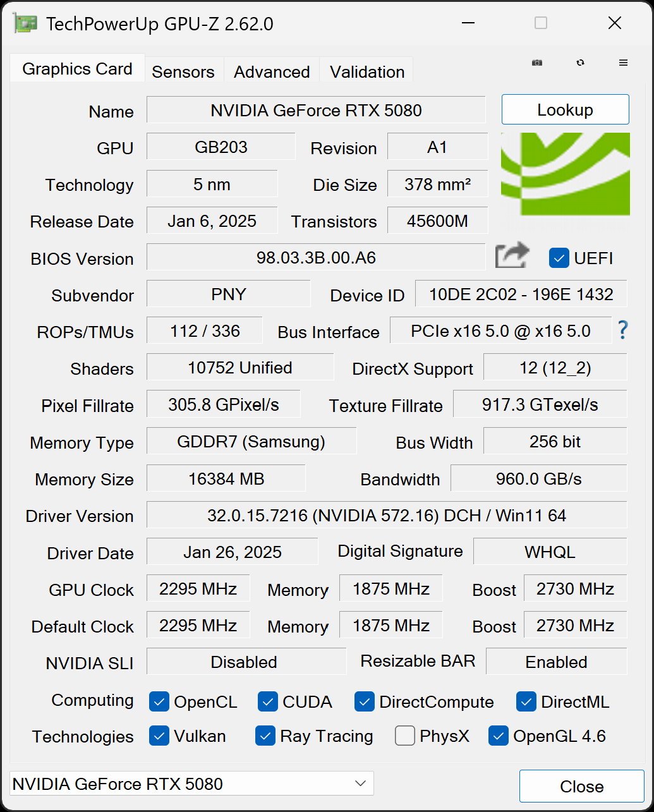Switch to the Sensors tab
This screenshot has width=654, height=812.
[x=183, y=71]
